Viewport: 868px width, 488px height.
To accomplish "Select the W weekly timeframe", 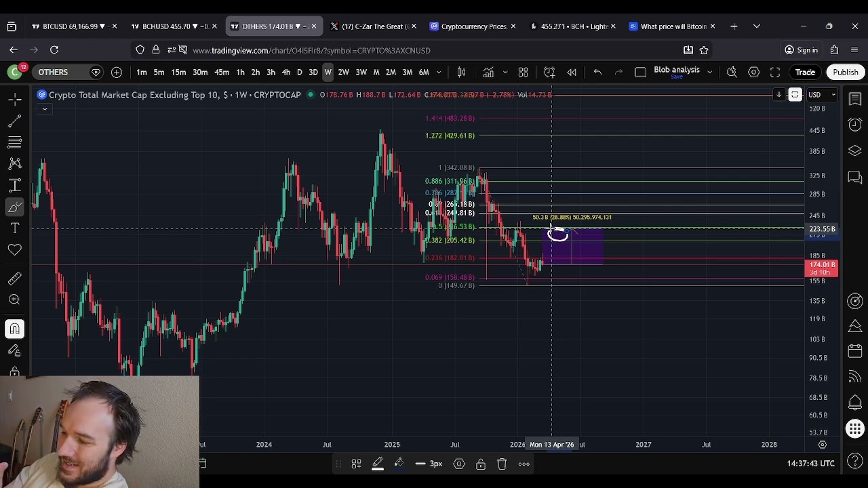I will click(328, 72).
